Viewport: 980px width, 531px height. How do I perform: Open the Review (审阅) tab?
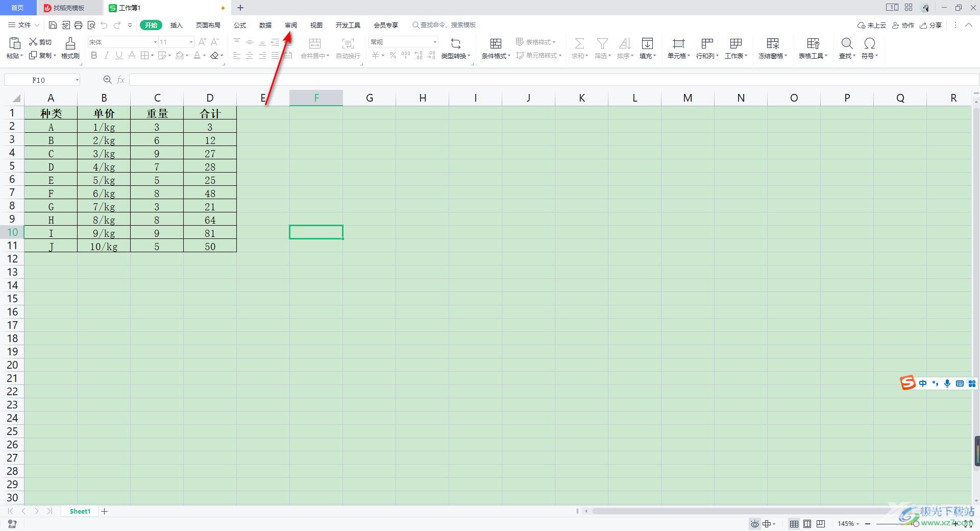[291, 25]
